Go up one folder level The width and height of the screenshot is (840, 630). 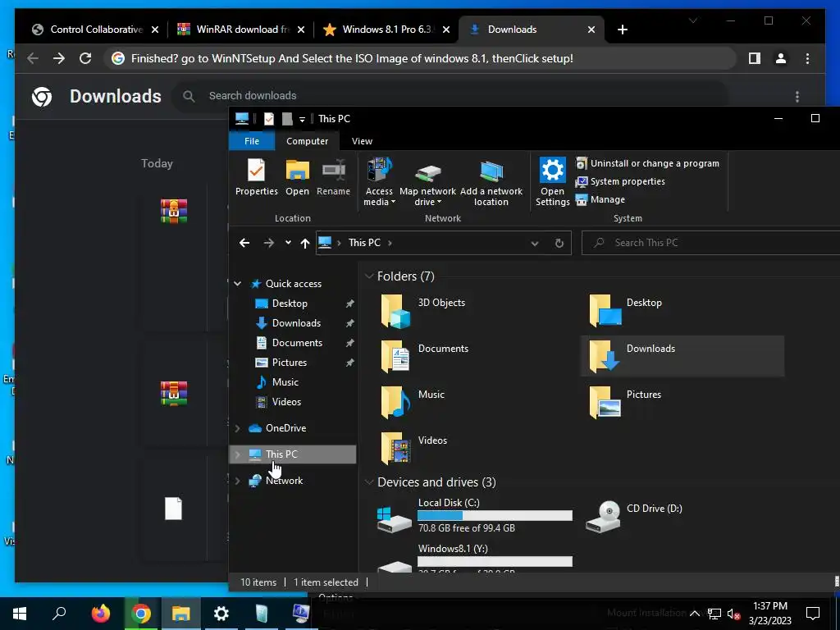click(x=305, y=243)
